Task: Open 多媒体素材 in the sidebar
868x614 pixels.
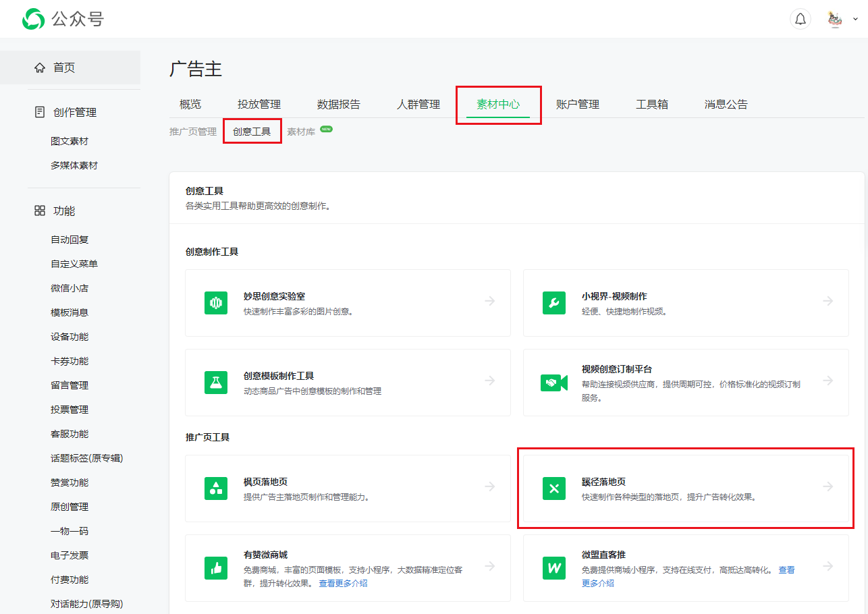Action: pos(74,165)
